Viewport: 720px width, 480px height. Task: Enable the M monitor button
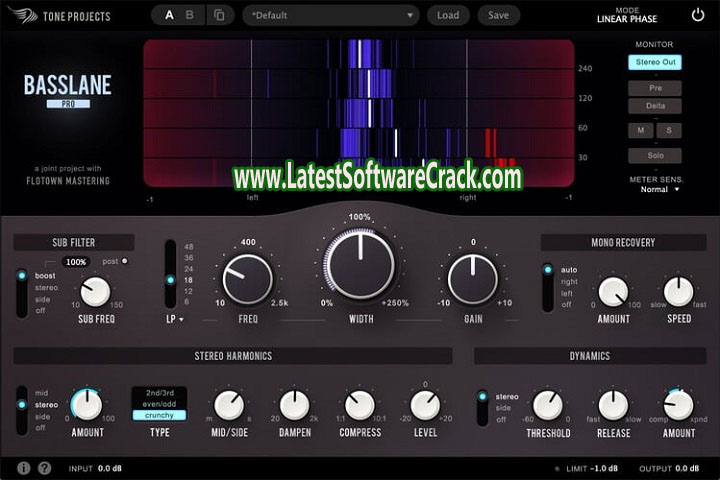pyautogui.click(x=640, y=130)
